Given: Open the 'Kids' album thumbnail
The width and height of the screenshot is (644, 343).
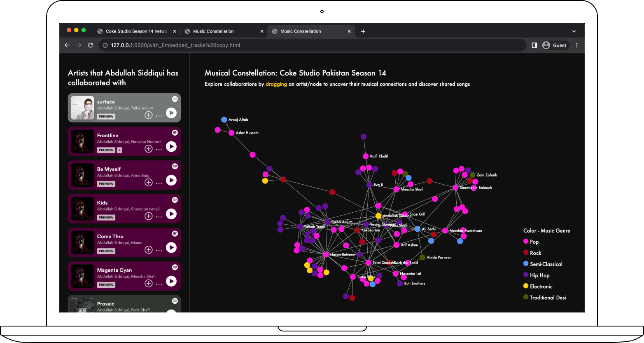Looking at the screenshot, I should (82, 209).
